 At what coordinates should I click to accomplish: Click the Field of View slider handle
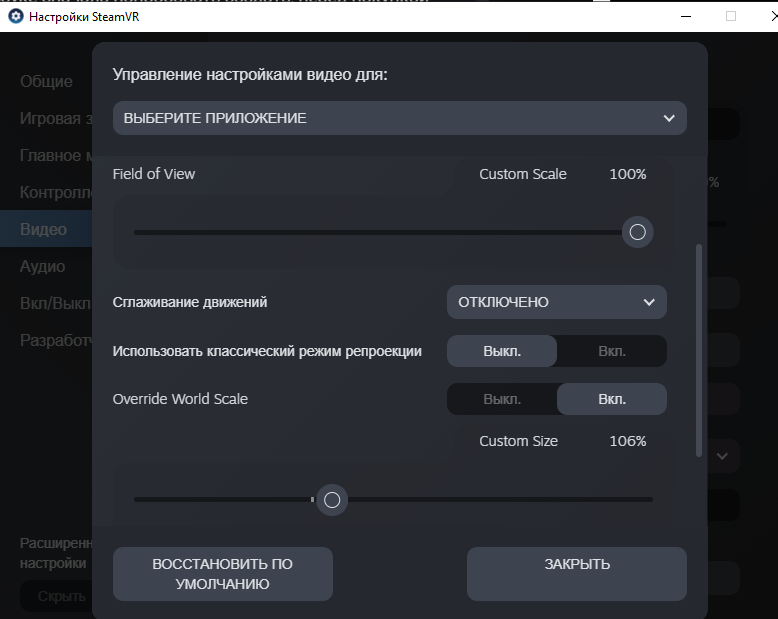(x=637, y=233)
